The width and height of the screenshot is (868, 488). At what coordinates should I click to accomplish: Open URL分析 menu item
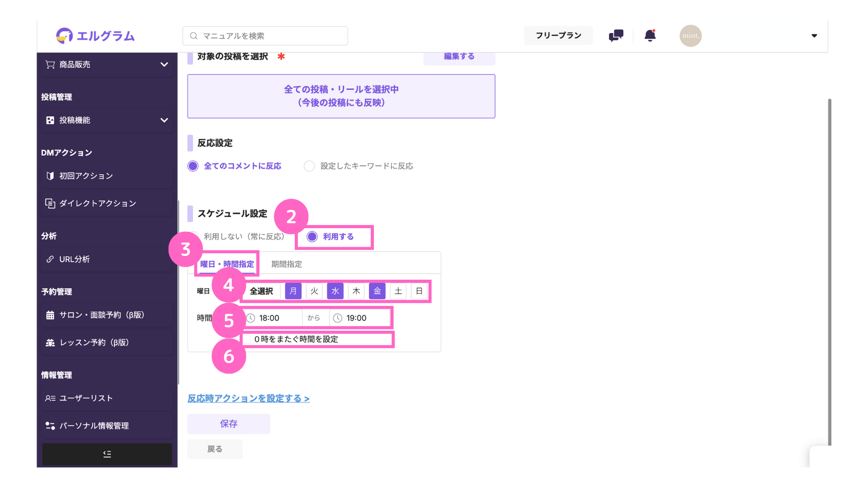107,259
